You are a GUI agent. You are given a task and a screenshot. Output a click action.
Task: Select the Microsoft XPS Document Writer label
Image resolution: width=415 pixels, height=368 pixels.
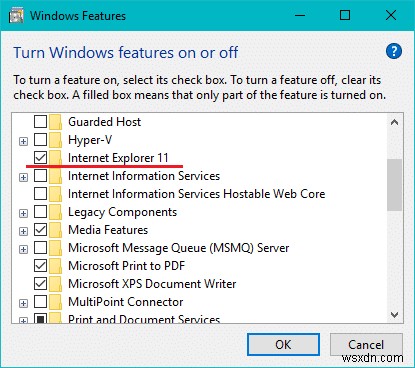pyautogui.click(x=152, y=284)
